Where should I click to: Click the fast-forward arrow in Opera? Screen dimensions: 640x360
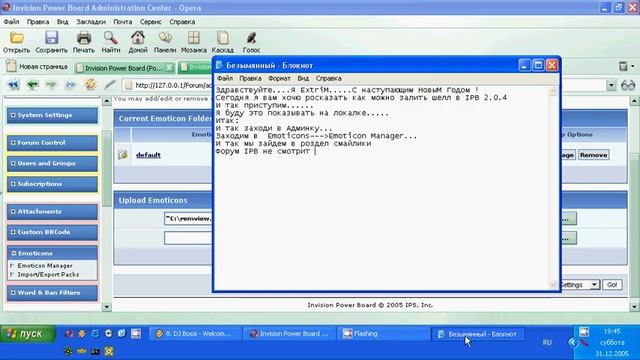point(70,84)
